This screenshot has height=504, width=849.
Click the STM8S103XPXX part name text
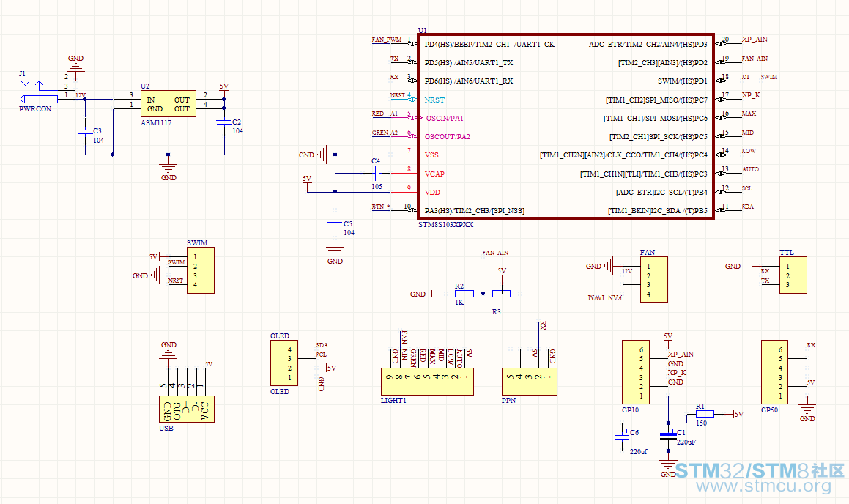(445, 225)
